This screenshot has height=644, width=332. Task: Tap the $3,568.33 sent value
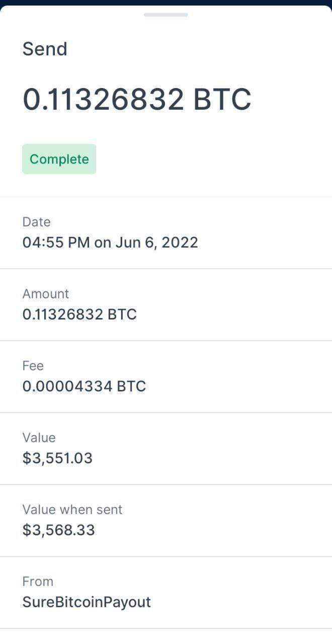[58, 530]
